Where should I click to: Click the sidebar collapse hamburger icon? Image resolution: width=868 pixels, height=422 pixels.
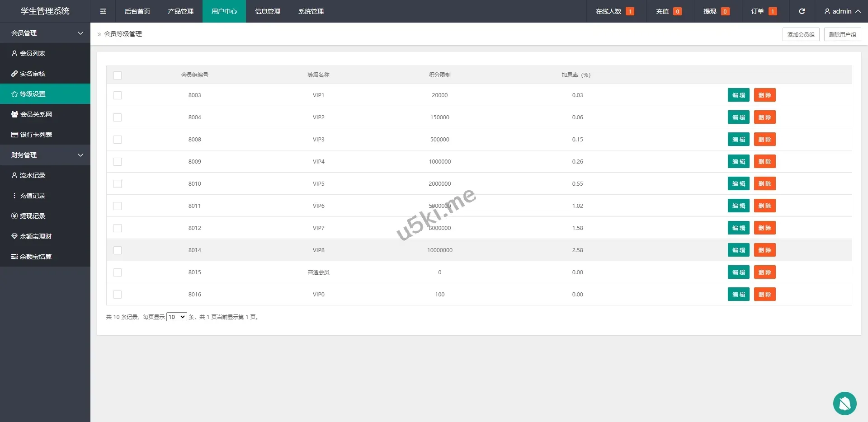tap(103, 11)
